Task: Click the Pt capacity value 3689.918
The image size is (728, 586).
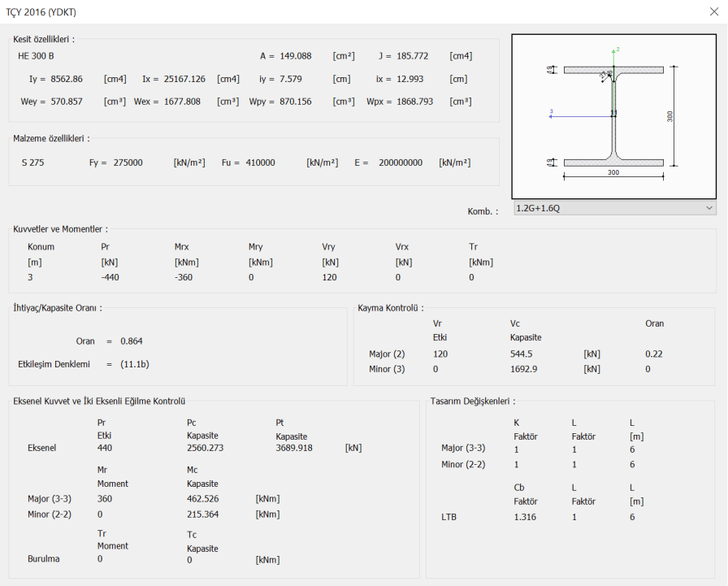Action: coord(294,448)
